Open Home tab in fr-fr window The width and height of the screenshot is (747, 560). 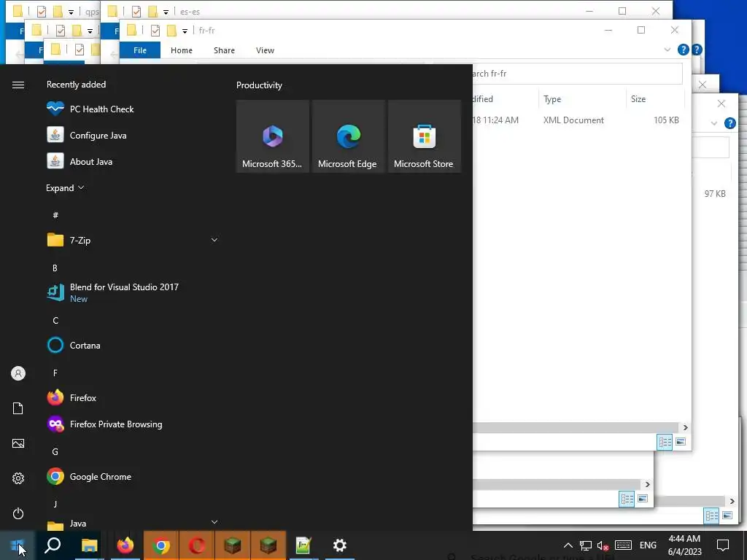(x=182, y=50)
